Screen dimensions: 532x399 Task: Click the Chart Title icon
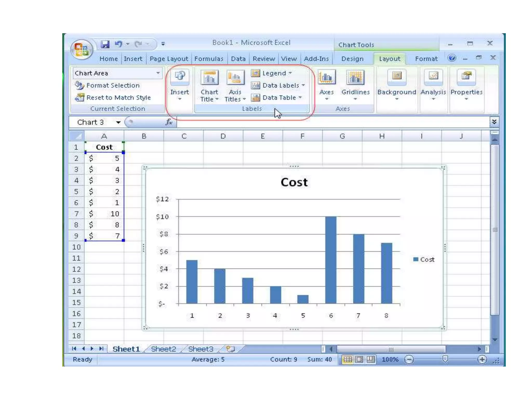[209, 78]
